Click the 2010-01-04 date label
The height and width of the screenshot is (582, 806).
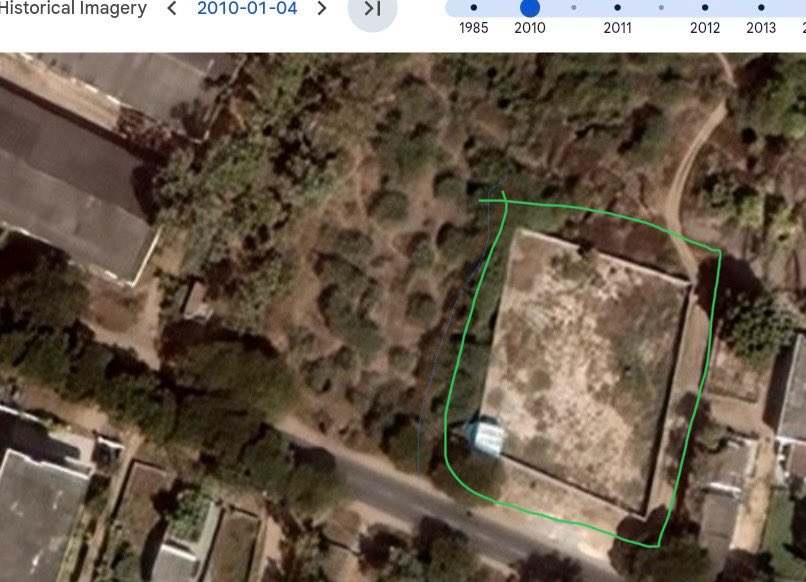[x=247, y=8]
